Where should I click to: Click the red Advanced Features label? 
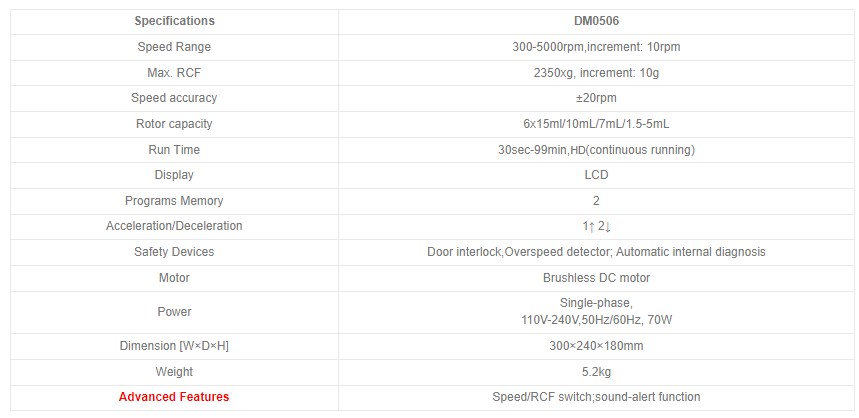pos(174,397)
